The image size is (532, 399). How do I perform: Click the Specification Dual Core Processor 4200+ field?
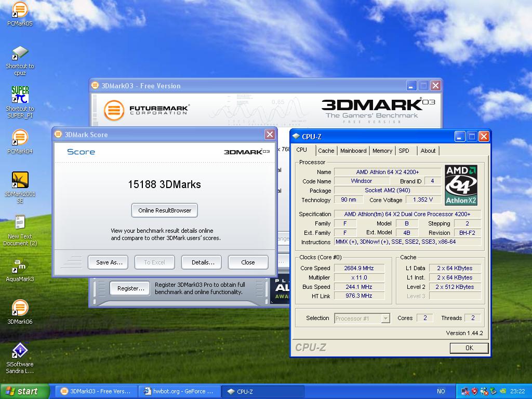pyautogui.click(x=407, y=214)
